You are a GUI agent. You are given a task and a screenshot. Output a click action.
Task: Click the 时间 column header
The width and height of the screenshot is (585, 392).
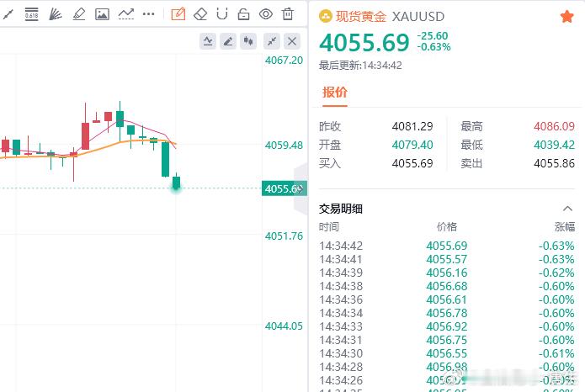pos(328,227)
